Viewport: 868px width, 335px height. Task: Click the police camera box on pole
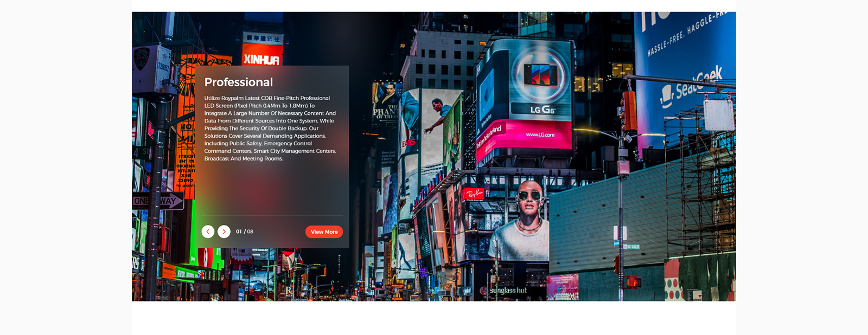(152, 68)
